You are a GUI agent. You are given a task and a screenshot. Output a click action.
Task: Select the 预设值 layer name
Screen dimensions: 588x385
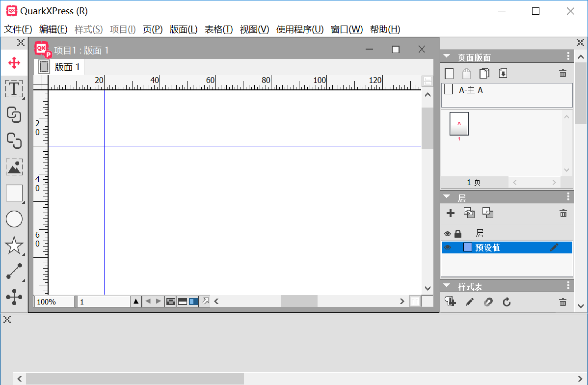[x=487, y=247]
